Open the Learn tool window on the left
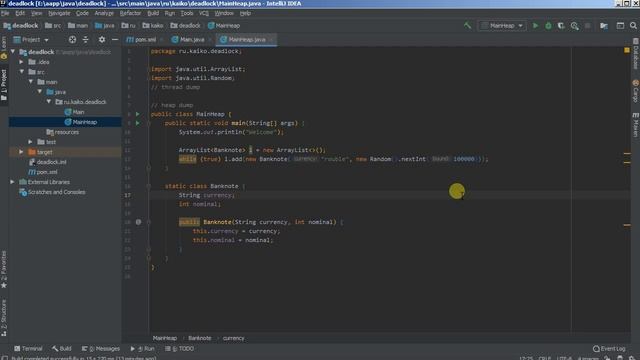 coord(4,48)
